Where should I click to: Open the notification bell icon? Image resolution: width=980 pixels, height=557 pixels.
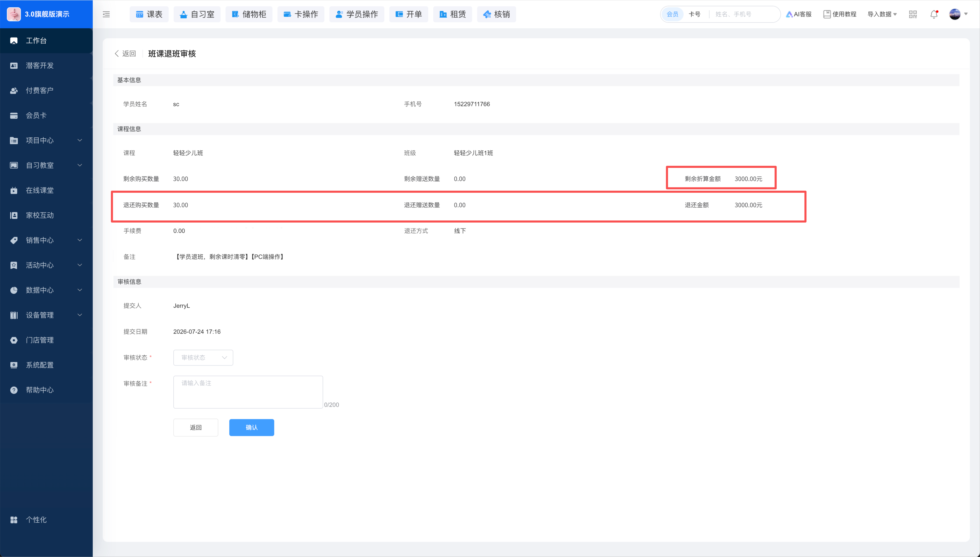pyautogui.click(x=934, y=14)
